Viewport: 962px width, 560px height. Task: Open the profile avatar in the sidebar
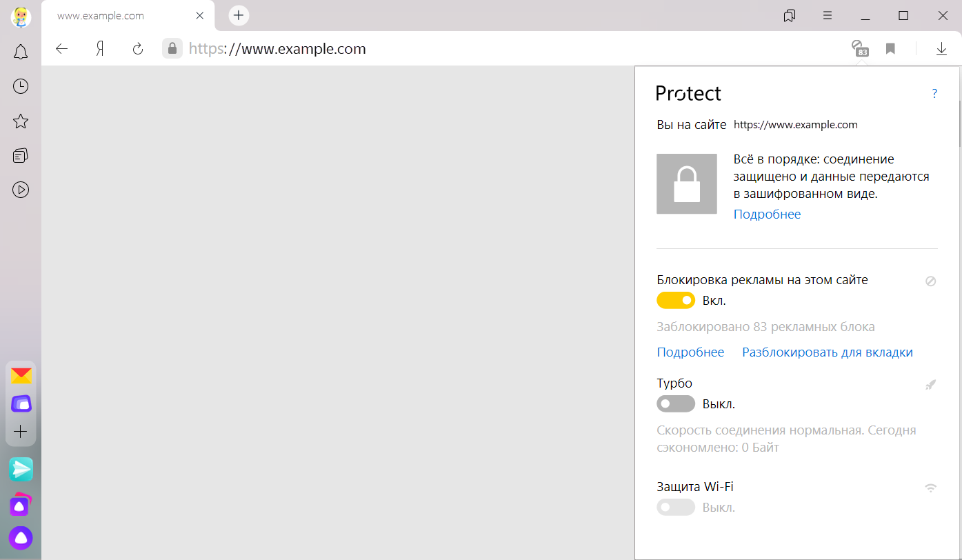21,17
